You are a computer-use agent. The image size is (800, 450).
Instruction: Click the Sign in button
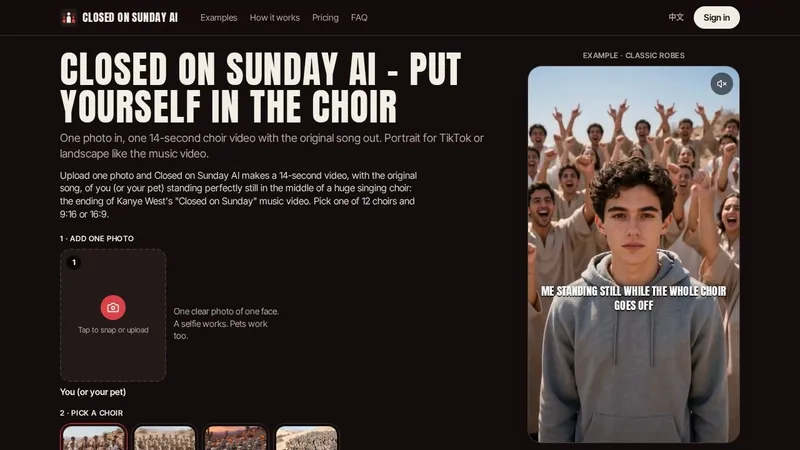716,17
